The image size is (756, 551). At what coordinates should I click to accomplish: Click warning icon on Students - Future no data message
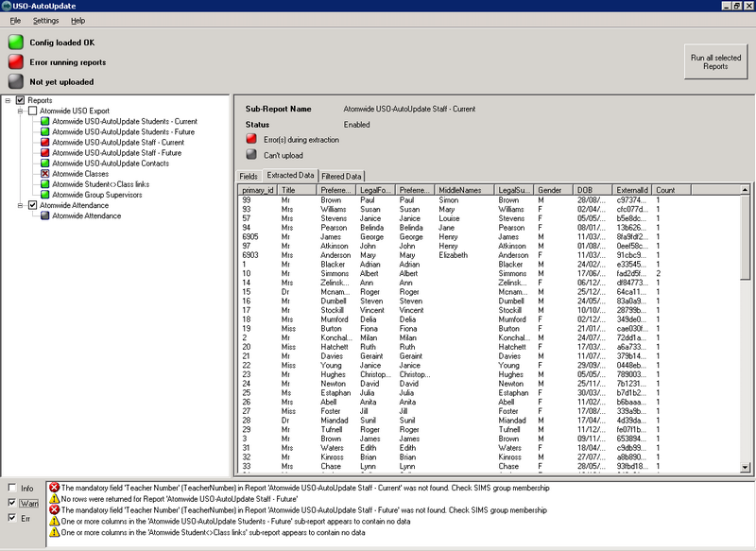tap(55, 521)
